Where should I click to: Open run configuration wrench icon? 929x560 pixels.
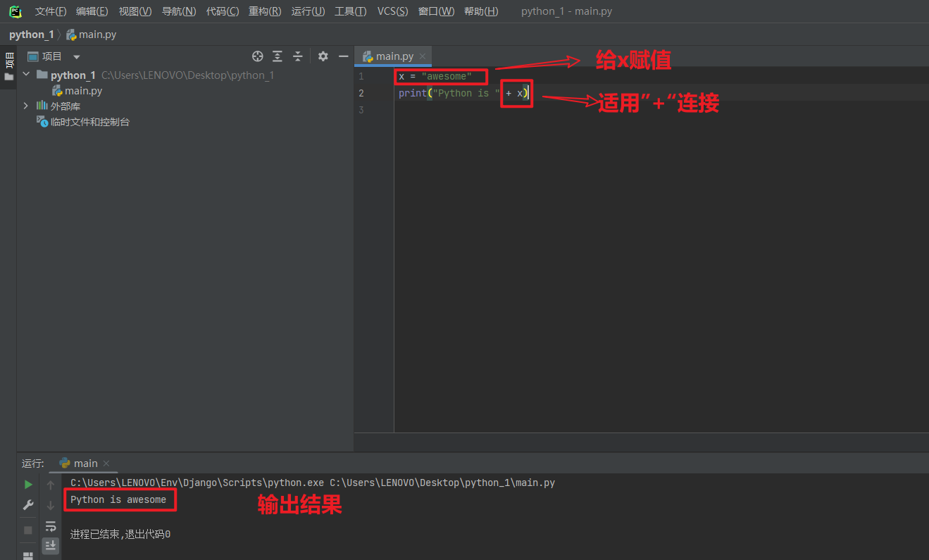point(28,505)
